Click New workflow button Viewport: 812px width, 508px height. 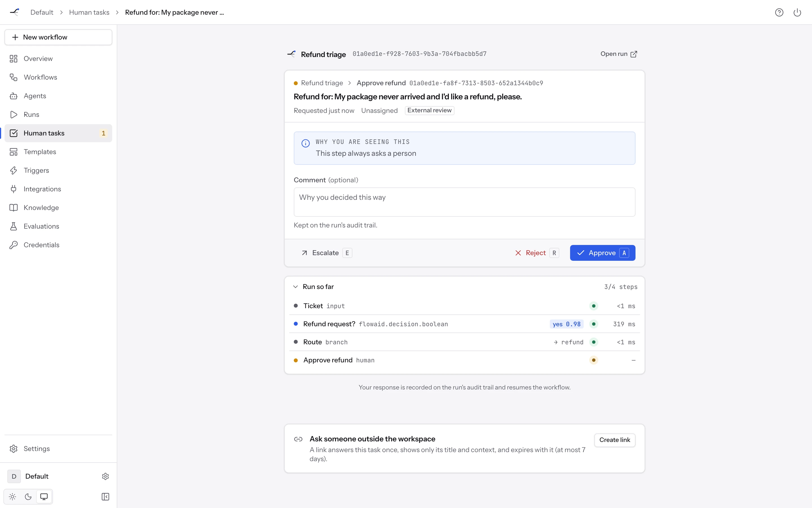tap(58, 37)
